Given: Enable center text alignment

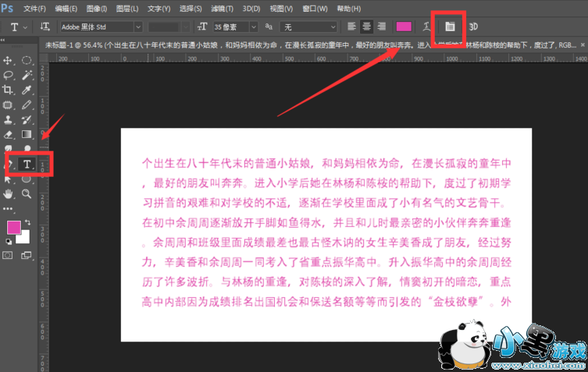Looking at the screenshot, I should tap(367, 27).
